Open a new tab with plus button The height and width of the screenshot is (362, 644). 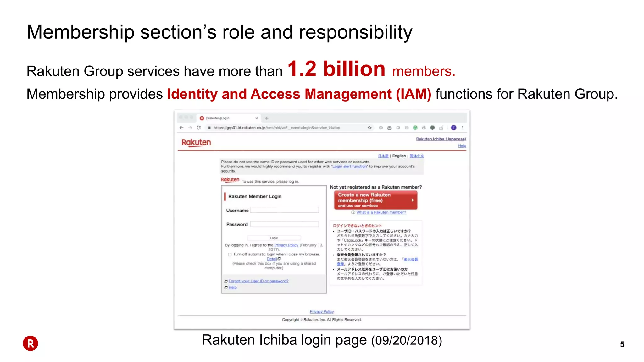pos(267,118)
